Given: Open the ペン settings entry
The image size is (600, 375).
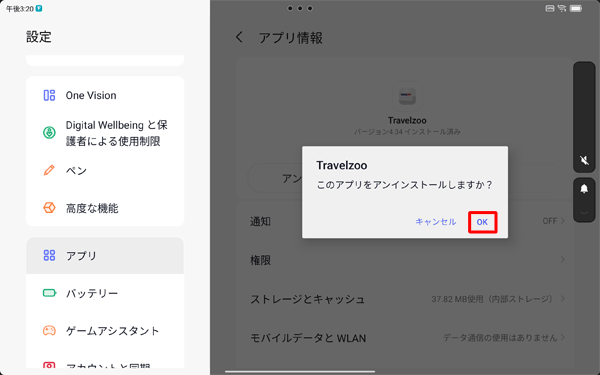Looking at the screenshot, I should click(105, 170).
